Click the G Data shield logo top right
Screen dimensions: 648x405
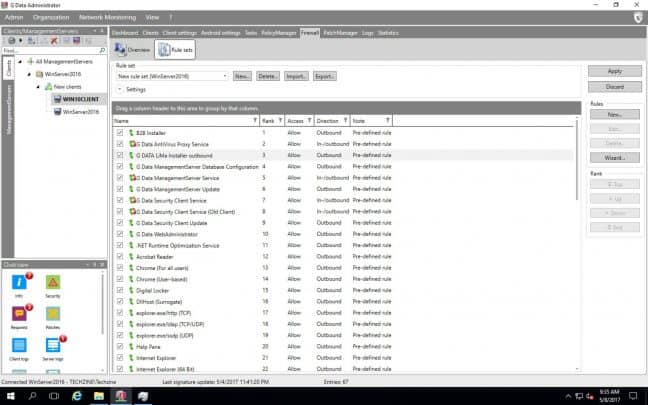[x=638, y=17]
